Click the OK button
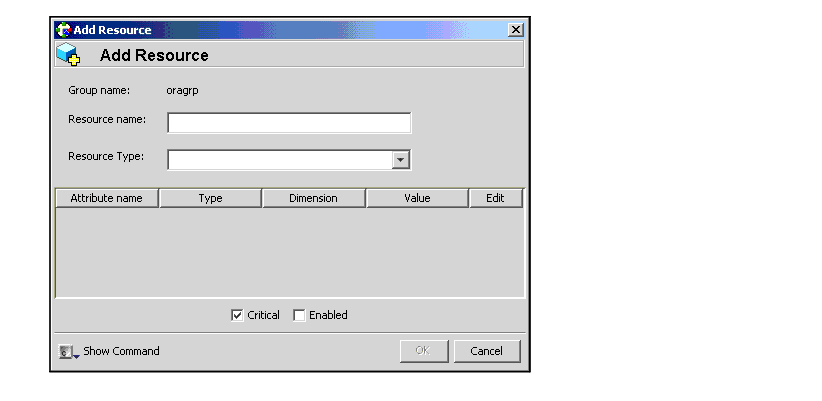822x401 pixels. [422, 351]
